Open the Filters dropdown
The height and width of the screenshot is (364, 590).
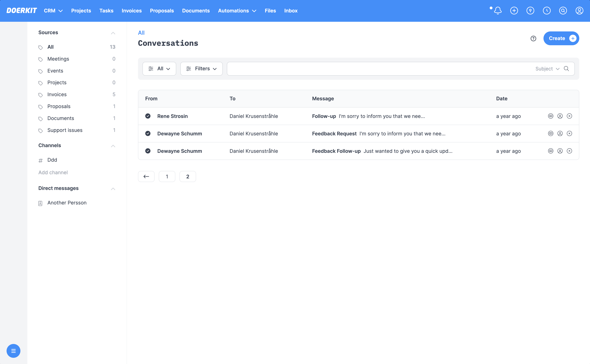click(x=201, y=69)
